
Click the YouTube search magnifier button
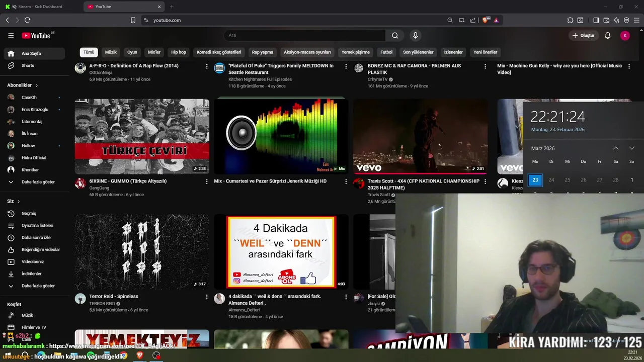[395, 35]
